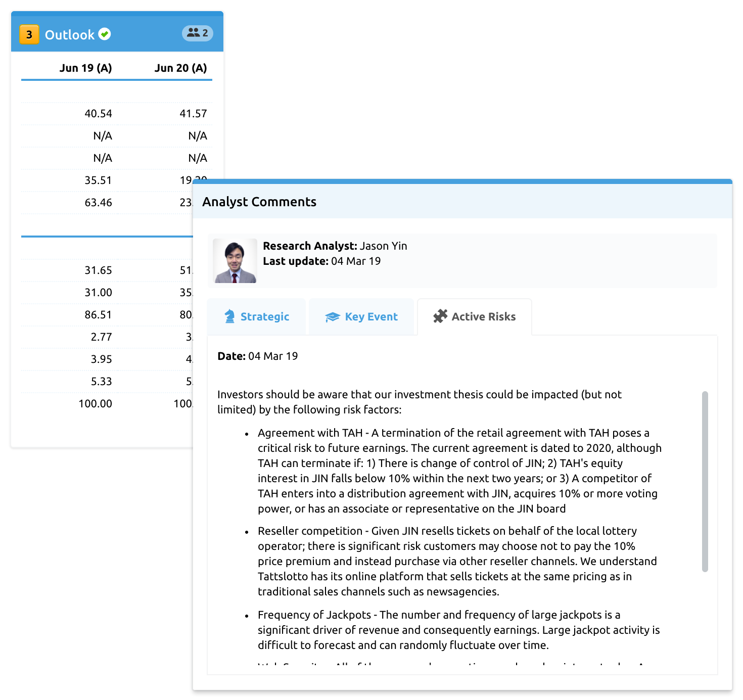Click the 86.51 value

(98, 314)
